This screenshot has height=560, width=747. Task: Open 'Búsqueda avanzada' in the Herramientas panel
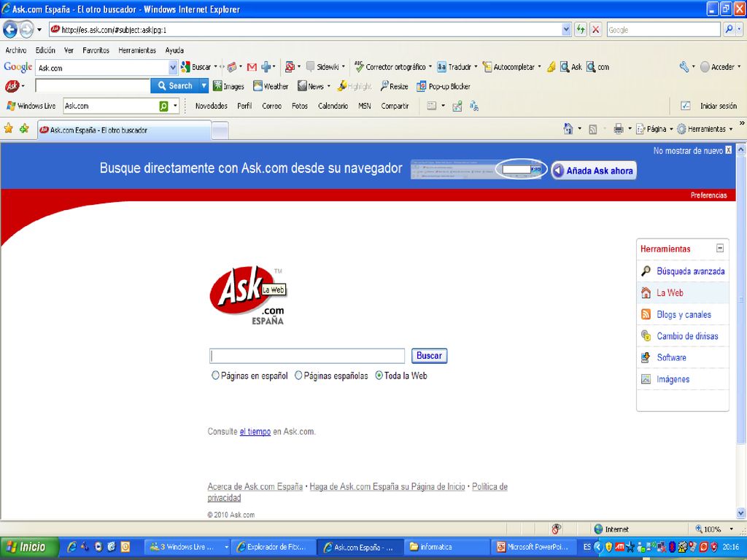coord(690,271)
